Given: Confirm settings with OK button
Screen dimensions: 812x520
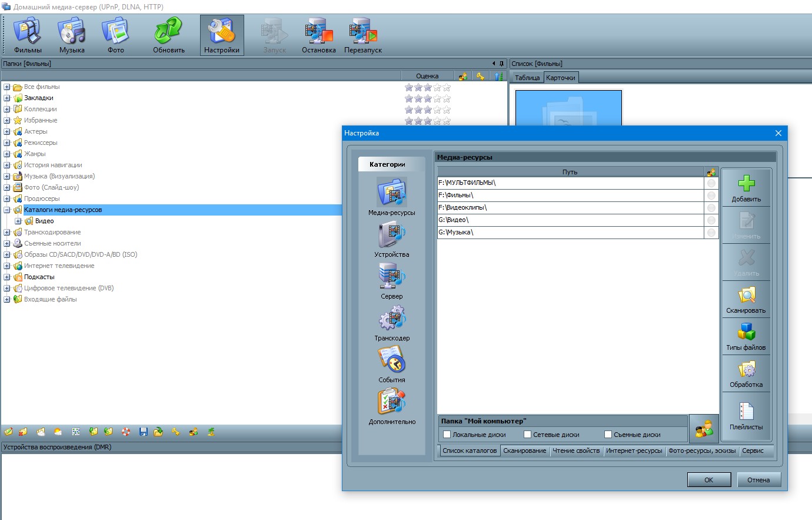Looking at the screenshot, I should click(x=708, y=480).
